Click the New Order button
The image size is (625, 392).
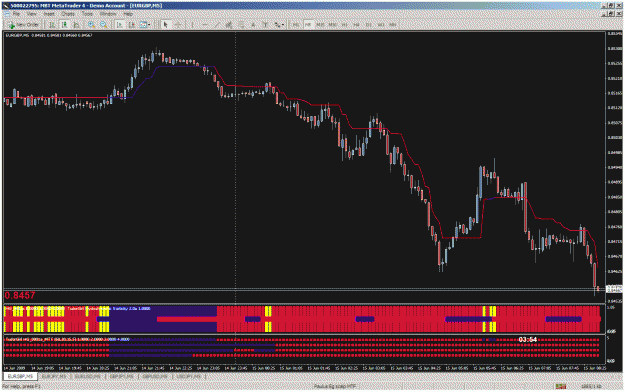point(24,25)
